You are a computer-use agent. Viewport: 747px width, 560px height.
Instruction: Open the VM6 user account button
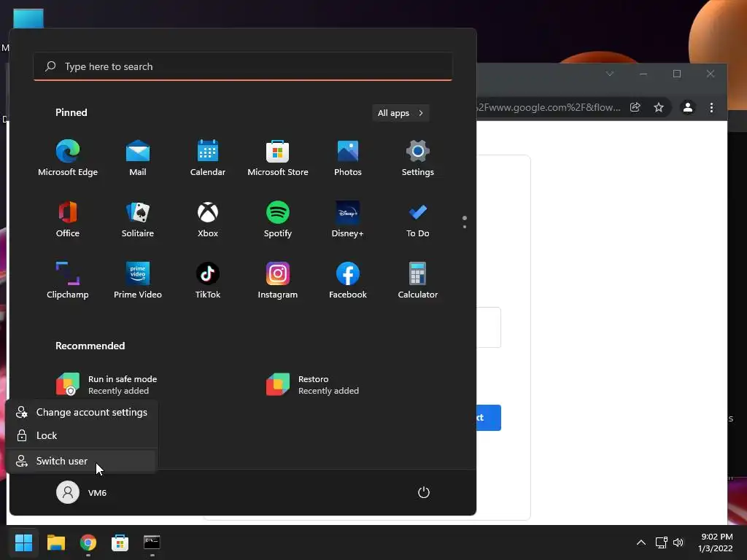pos(82,492)
